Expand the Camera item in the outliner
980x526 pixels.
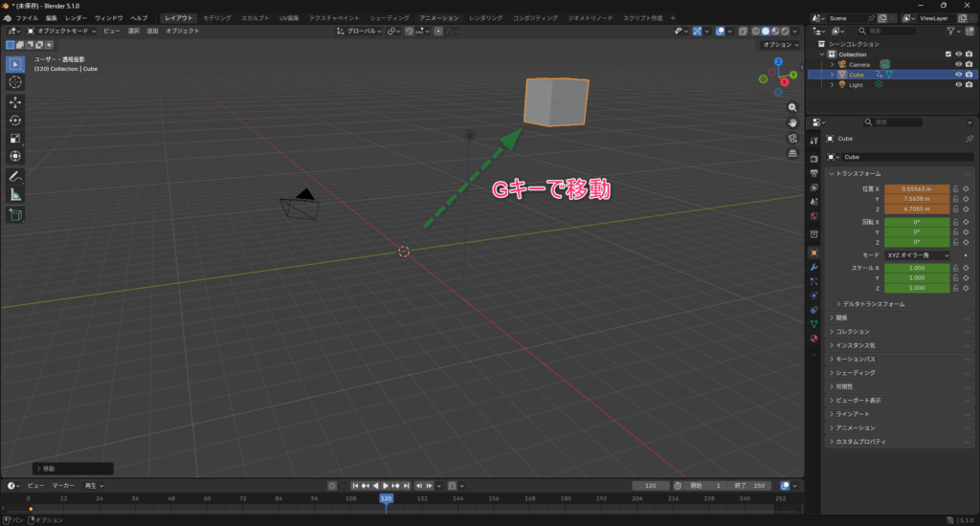833,64
